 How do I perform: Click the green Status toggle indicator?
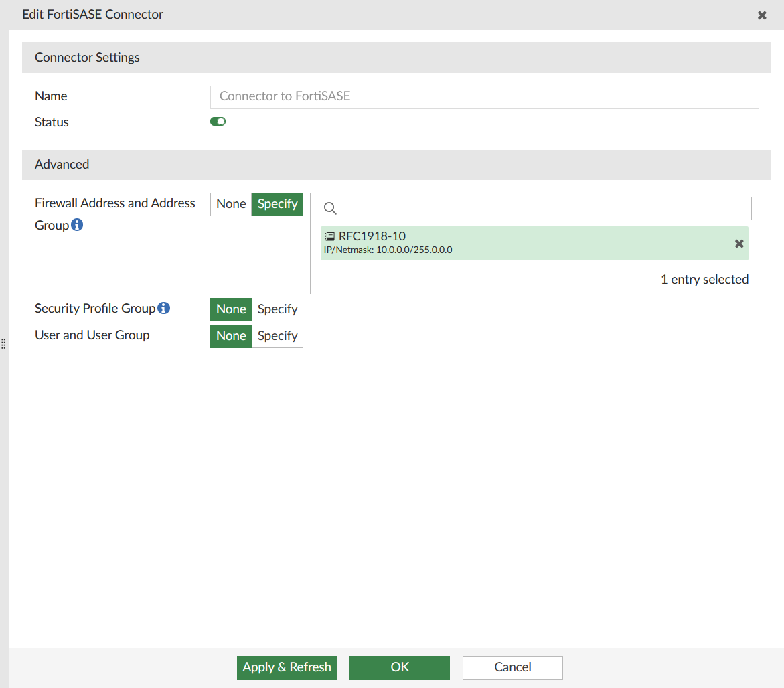point(218,121)
